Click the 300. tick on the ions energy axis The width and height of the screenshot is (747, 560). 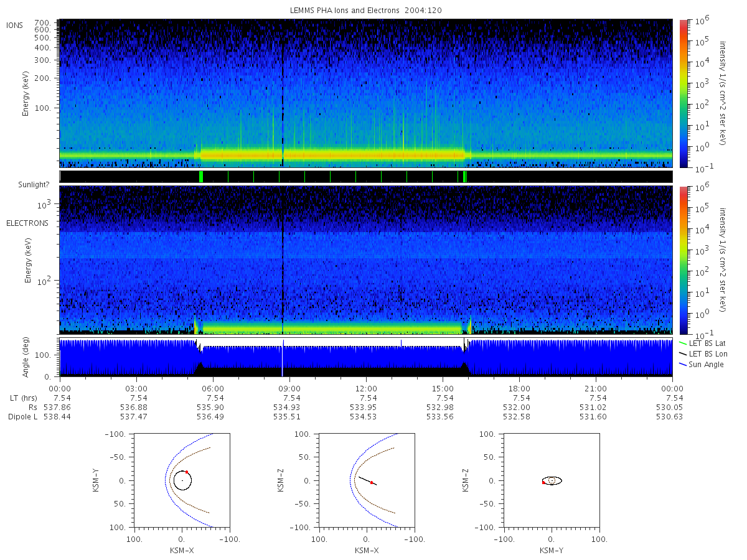(x=42, y=60)
